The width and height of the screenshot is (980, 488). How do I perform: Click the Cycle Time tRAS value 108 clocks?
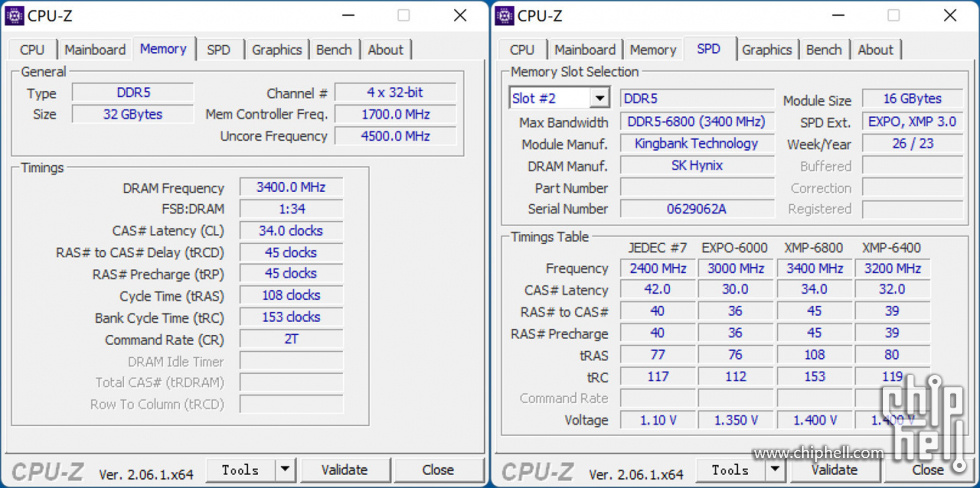pyautogui.click(x=291, y=295)
